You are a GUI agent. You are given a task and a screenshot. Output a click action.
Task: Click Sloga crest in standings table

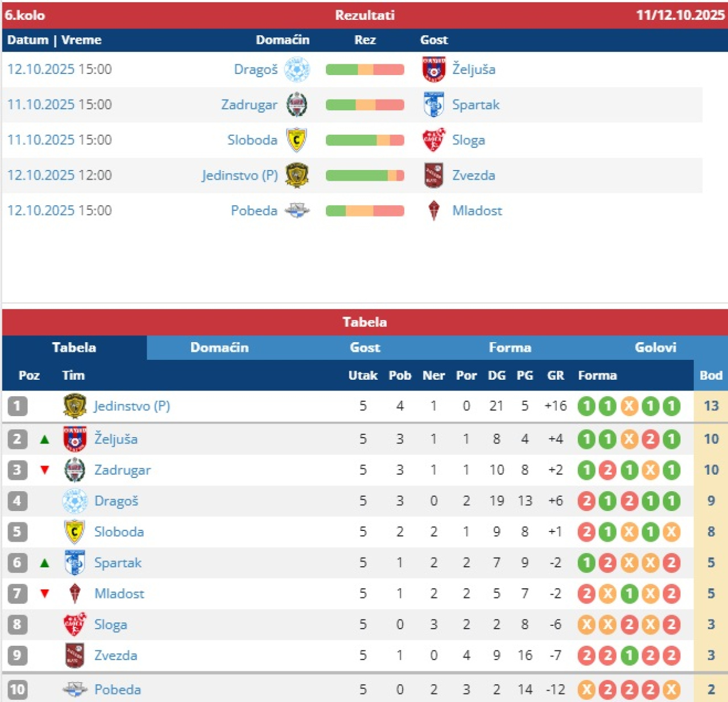(x=75, y=625)
